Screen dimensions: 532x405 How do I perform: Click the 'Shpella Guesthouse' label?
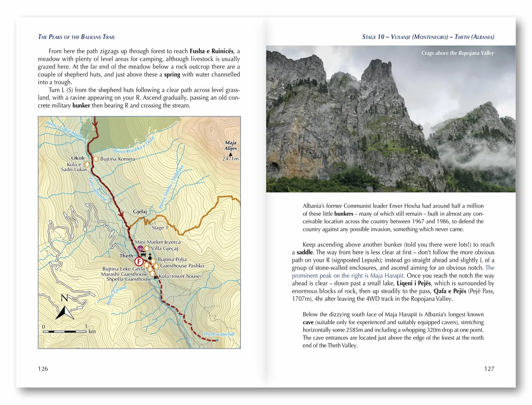coord(129,279)
